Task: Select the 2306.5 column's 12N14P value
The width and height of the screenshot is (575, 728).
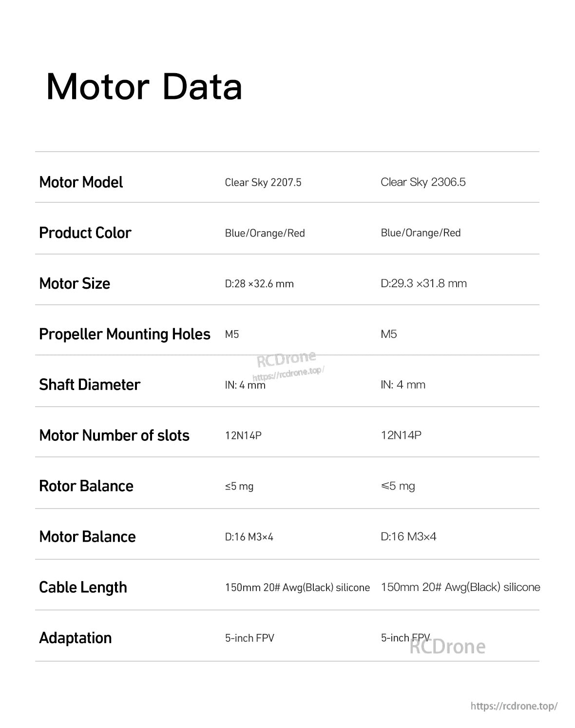Action: 401,435
